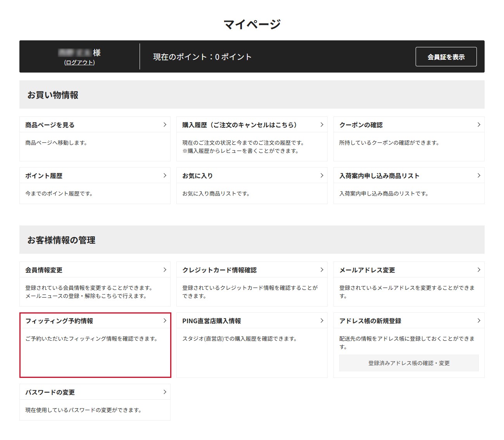This screenshot has height=440, width=504.
Task: Click description 現在使用しているパスワードの変更ができます。
Action: pyautogui.click(x=83, y=410)
